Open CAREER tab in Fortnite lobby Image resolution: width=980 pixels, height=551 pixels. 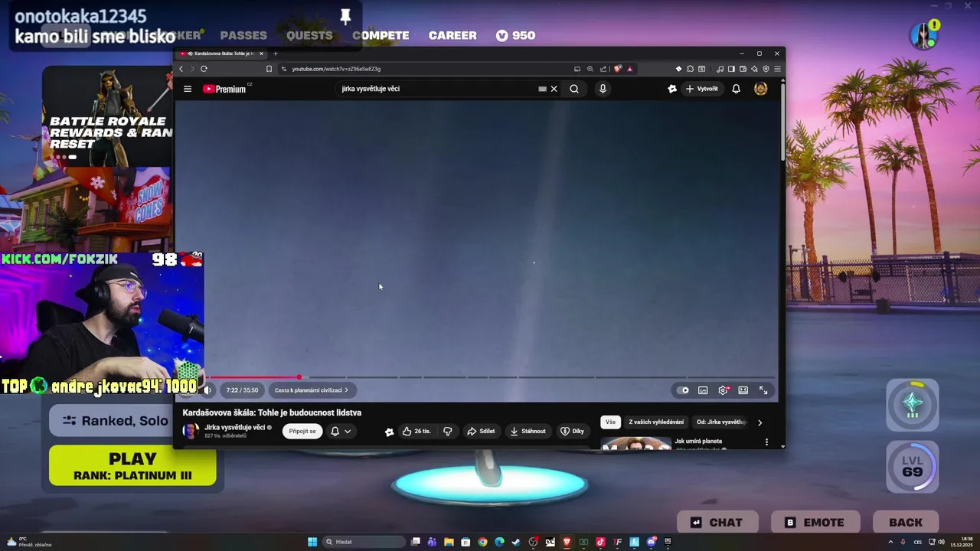pos(452,35)
